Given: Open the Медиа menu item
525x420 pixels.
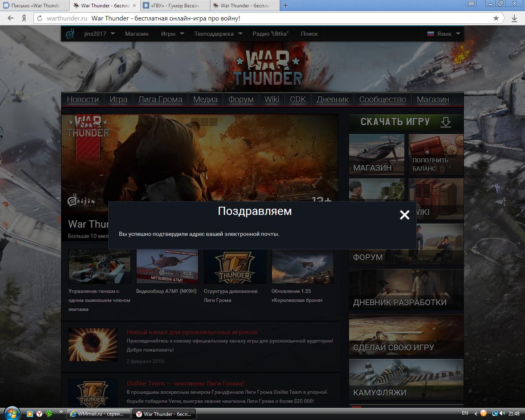Looking at the screenshot, I should tap(205, 99).
